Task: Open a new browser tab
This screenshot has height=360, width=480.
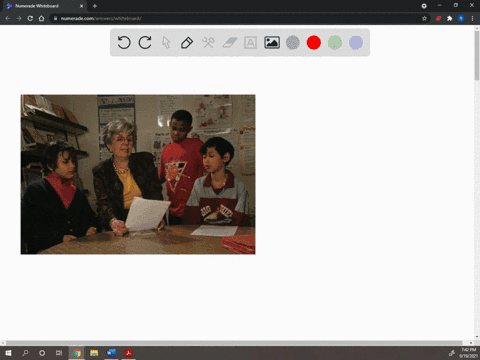Action: pos(95,6)
